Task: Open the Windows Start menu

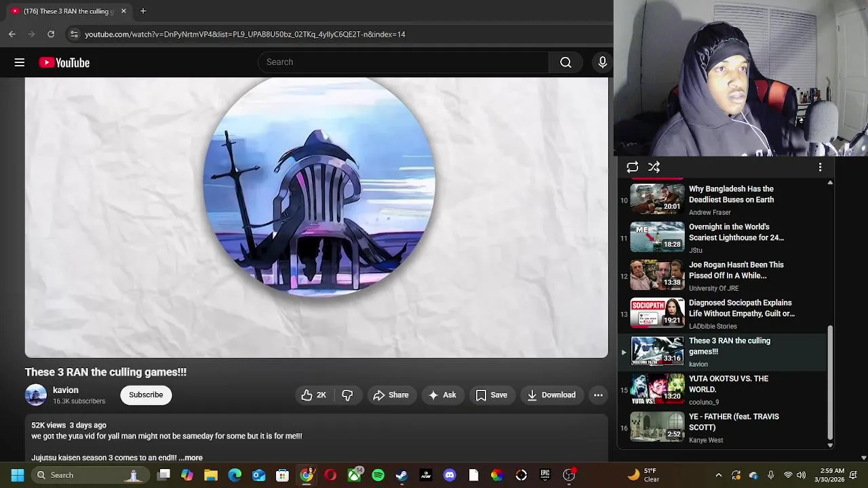Action: (18, 475)
